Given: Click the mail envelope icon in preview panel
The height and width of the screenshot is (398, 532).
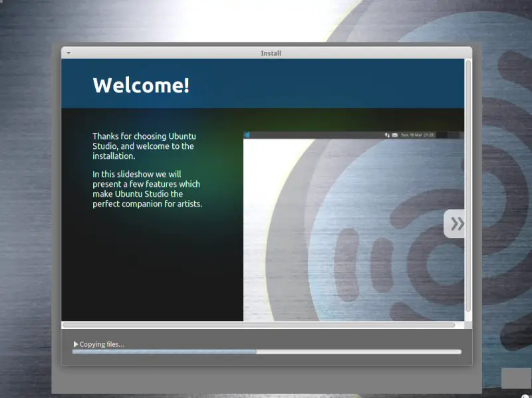Looking at the screenshot, I should point(394,135).
